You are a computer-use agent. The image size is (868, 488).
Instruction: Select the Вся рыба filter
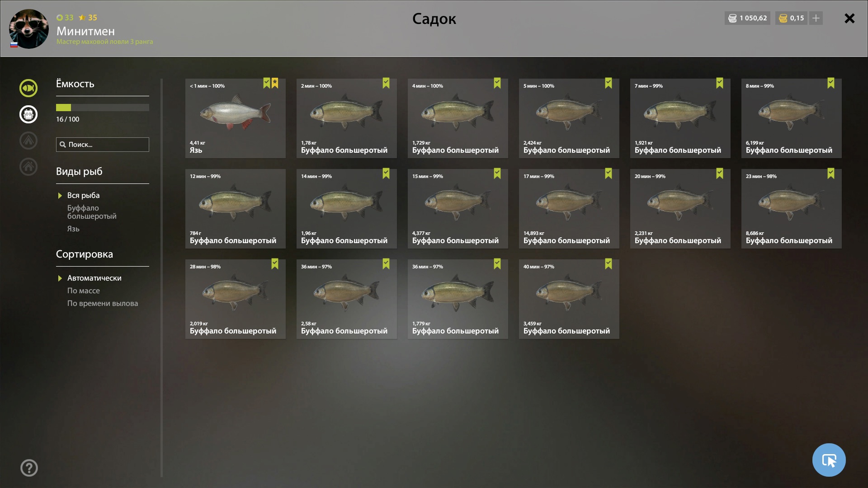(83, 195)
